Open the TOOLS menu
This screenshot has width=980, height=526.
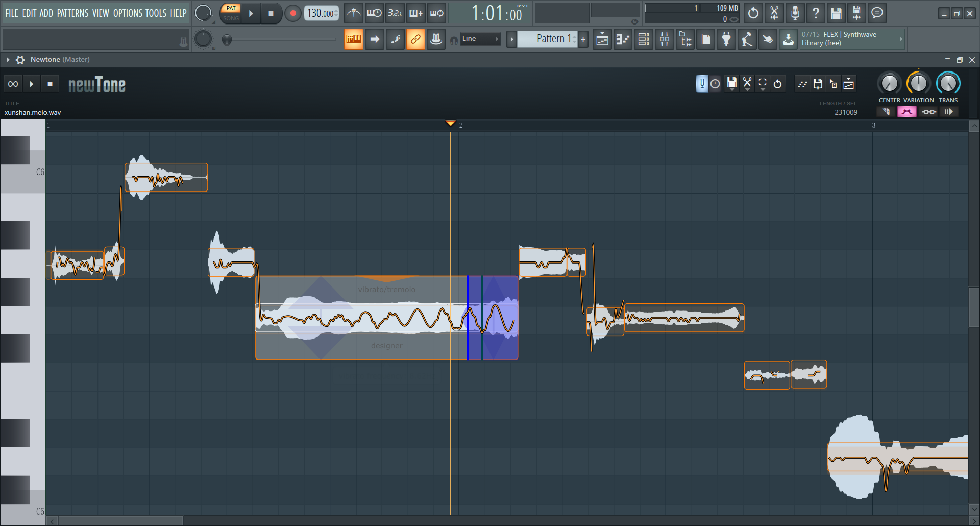point(156,13)
